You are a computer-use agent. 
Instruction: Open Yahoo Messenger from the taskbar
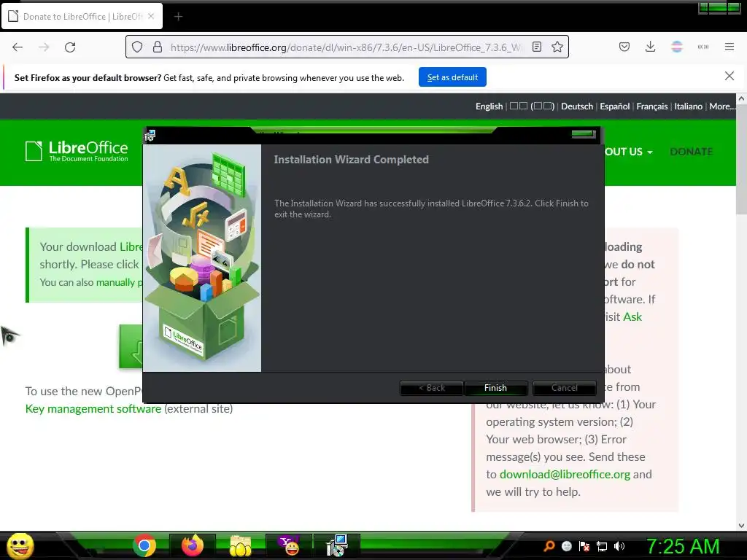coord(289,545)
